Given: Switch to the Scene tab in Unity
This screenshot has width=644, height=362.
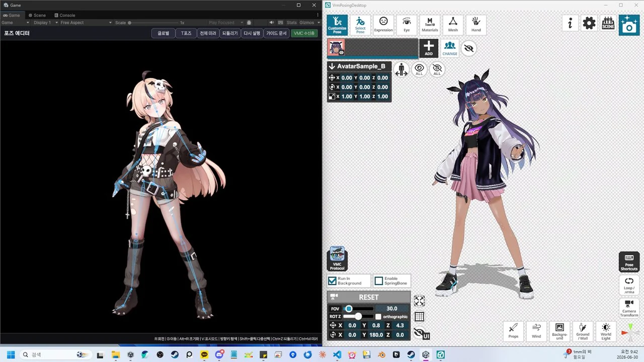Looking at the screenshot, I should (x=37, y=15).
